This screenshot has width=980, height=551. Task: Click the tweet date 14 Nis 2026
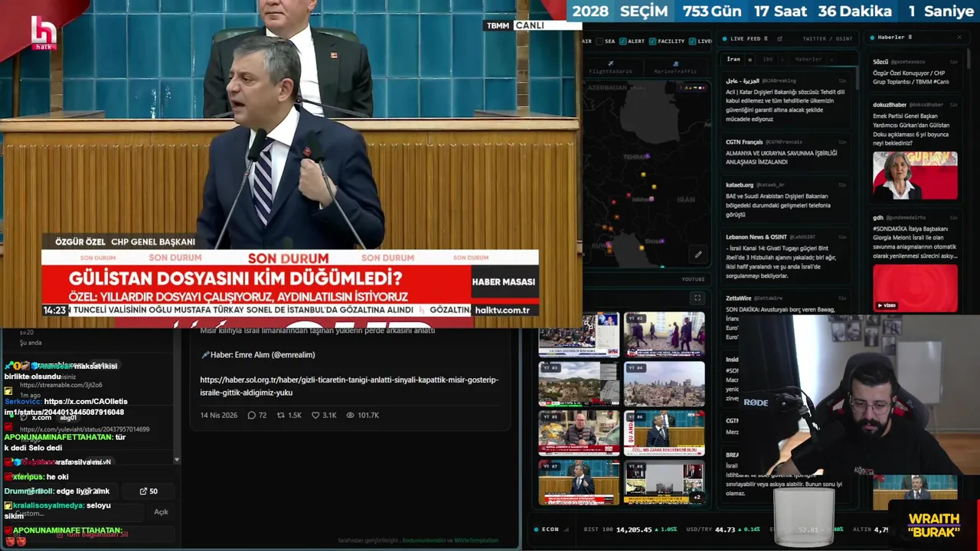click(x=219, y=415)
